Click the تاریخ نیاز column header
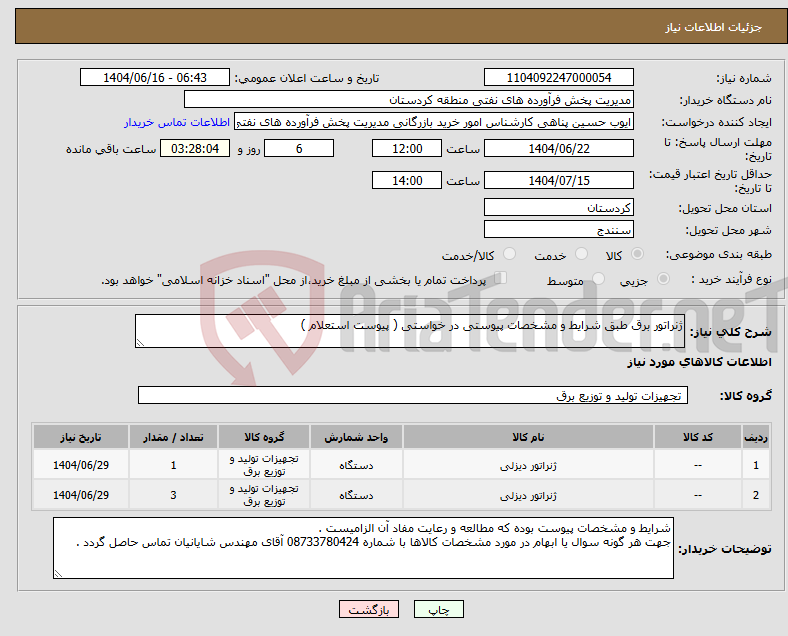 click(81, 437)
